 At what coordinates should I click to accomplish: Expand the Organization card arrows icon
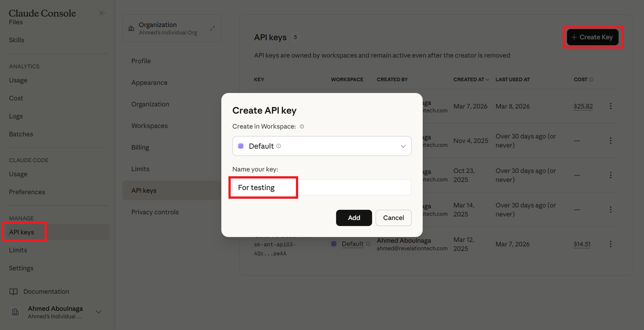coord(212,28)
